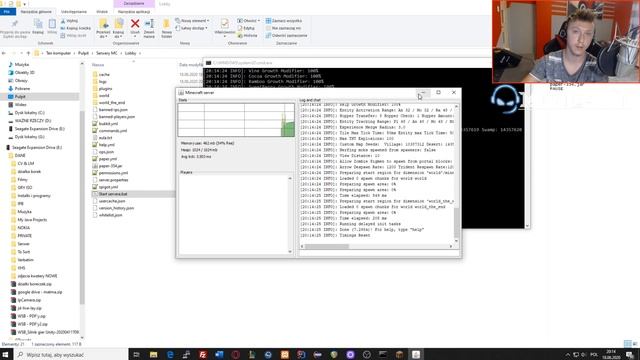This screenshot has height=360, width=640.
Task: Switch to the Narzędzia aplikacji tab
Action: click(x=134, y=12)
